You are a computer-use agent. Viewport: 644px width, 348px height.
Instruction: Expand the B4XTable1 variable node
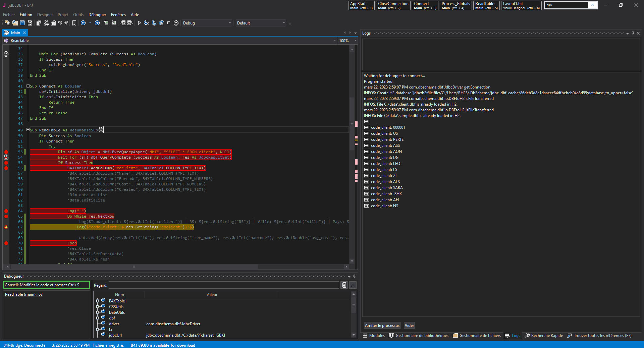click(97, 301)
